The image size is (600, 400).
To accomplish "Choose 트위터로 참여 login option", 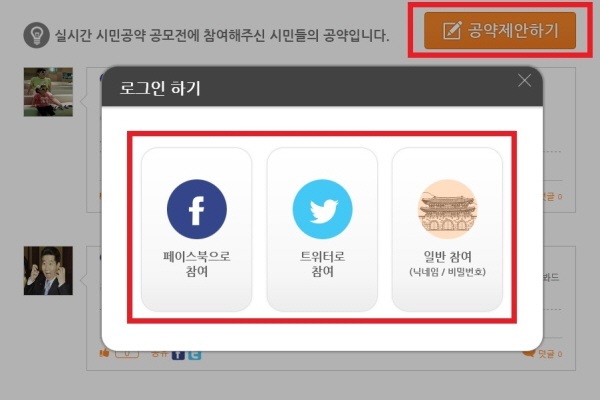I will click(322, 229).
